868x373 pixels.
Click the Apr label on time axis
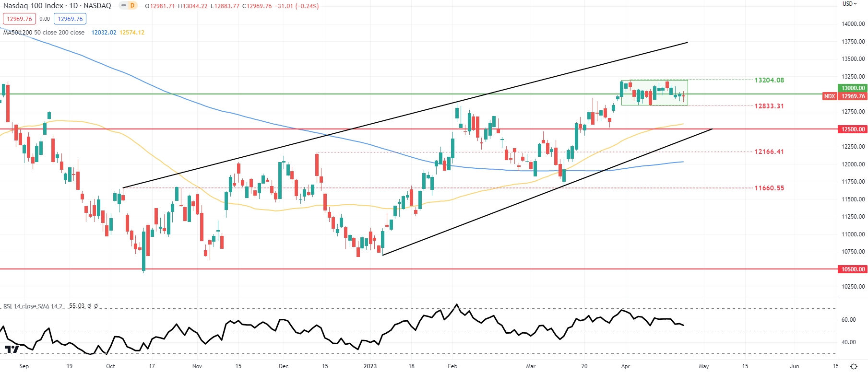pos(626,366)
